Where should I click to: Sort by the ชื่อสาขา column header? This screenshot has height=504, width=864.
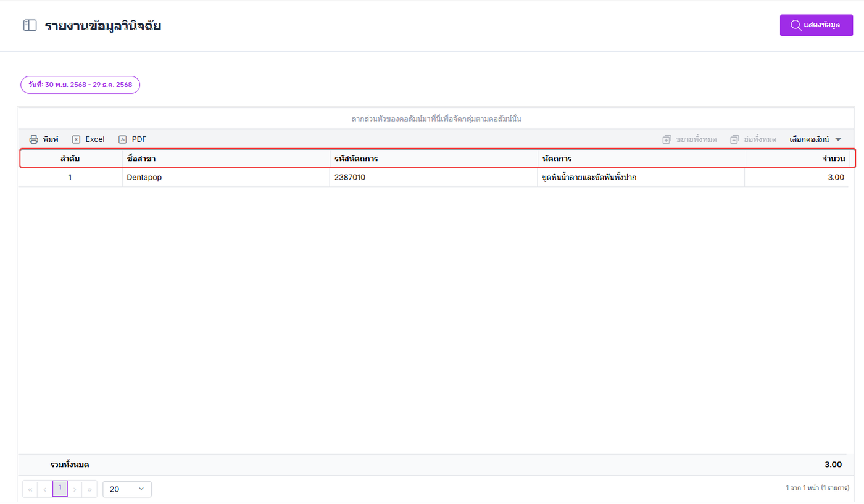pyautogui.click(x=226, y=159)
